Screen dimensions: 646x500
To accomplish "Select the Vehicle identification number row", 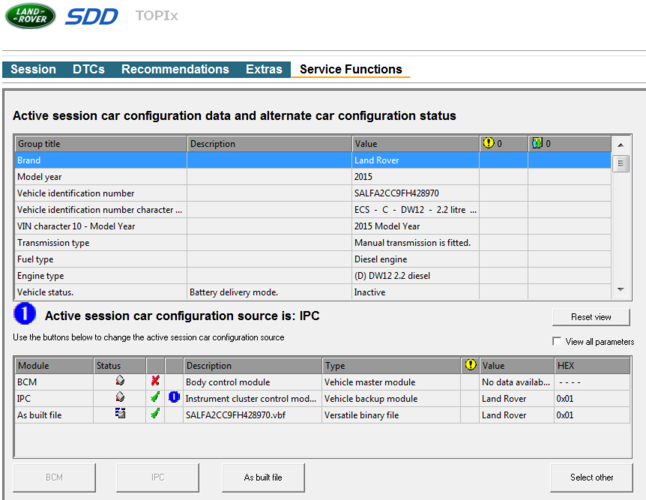I will point(313,193).
